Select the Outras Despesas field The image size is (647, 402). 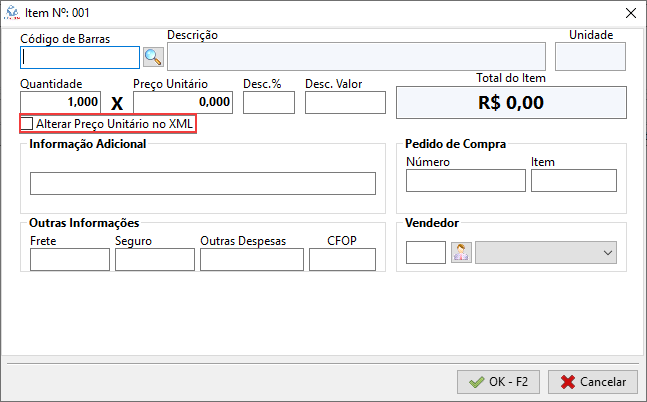250,260
